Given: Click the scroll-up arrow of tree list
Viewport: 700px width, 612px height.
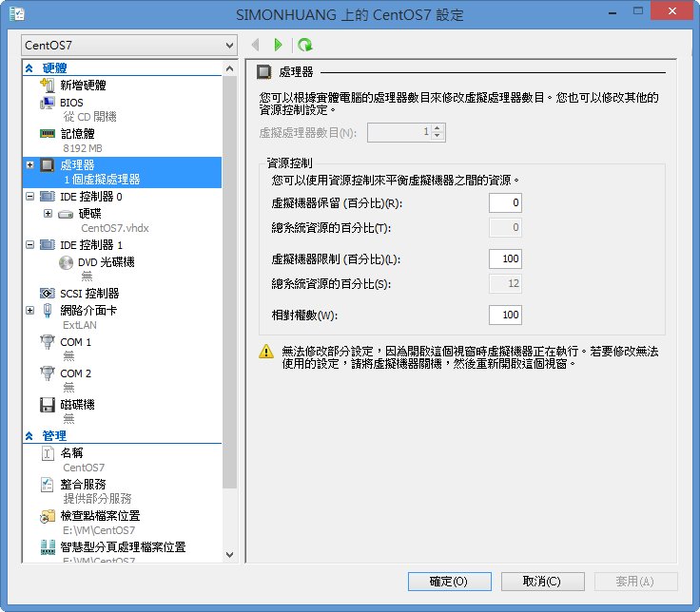Looking at the screenshot, I should 229,68.
